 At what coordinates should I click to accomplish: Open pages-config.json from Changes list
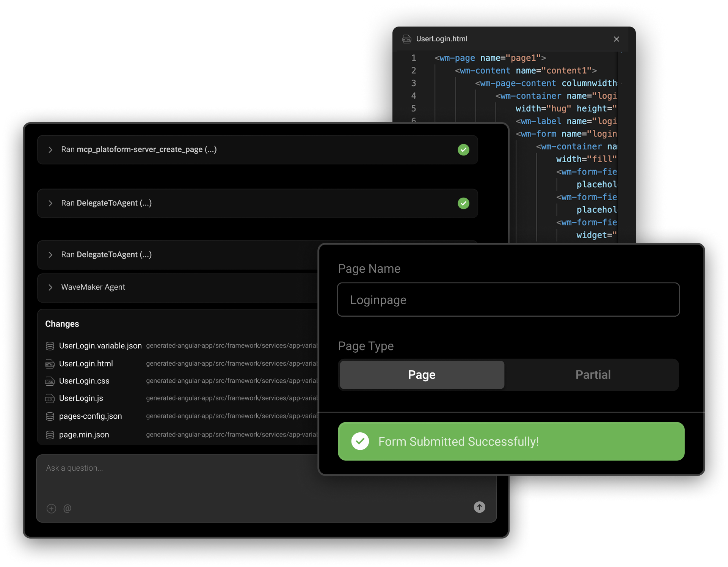(x=91, y=416)
